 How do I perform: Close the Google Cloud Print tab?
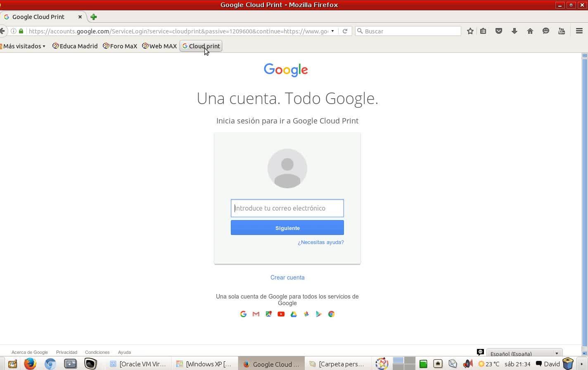[80, 17]
